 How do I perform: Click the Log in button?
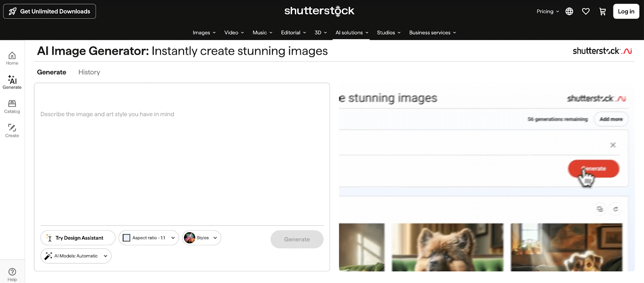pos(626,11)
